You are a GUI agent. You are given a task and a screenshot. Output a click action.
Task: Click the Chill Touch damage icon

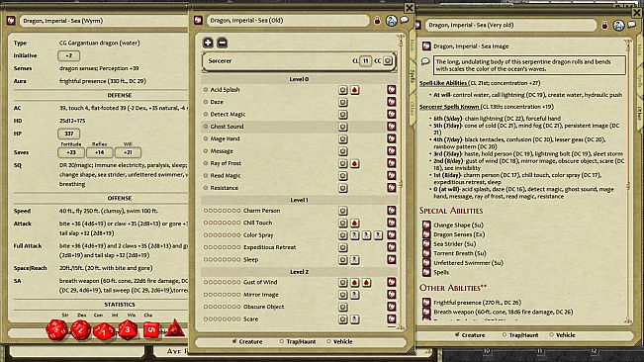(355, 223)
